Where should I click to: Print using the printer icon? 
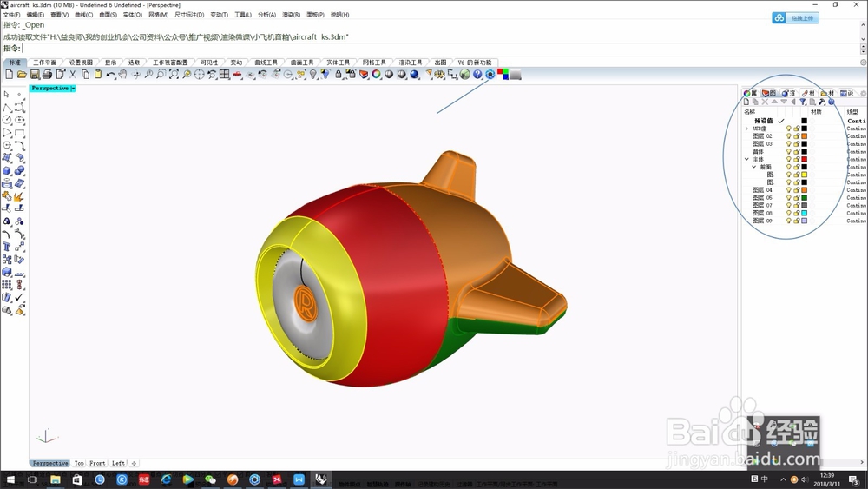tap(47, 74)
